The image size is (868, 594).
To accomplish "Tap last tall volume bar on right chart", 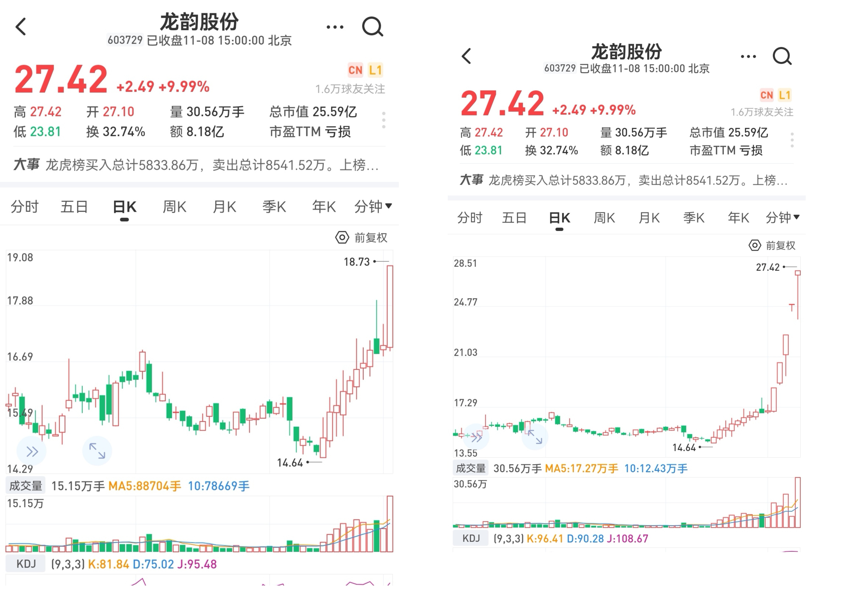I will tap(798, 502).
